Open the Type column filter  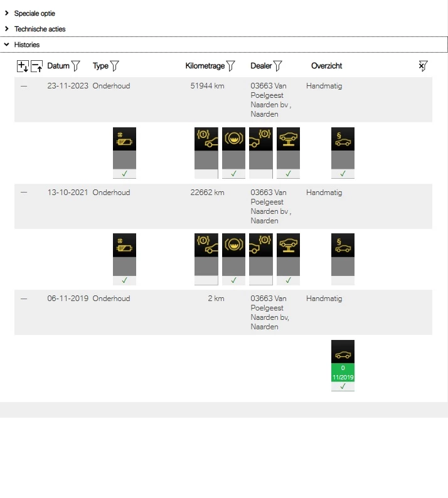114,66
